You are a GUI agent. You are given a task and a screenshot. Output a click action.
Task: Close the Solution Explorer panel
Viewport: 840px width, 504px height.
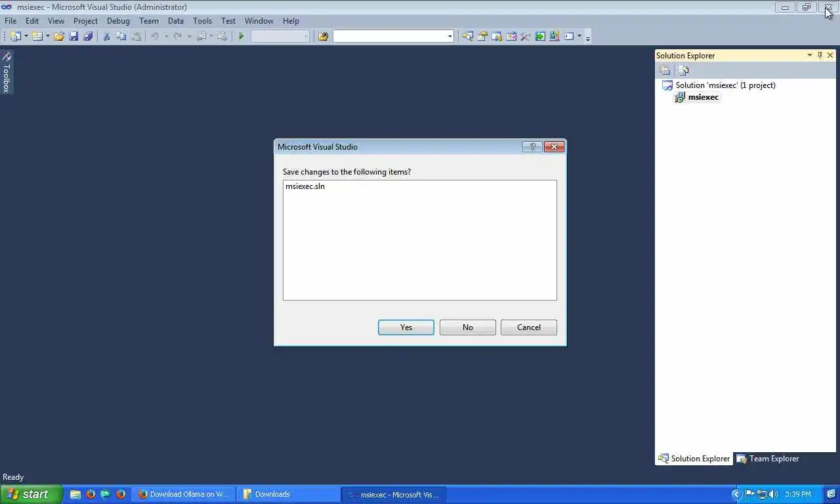(x=830, y=55)
